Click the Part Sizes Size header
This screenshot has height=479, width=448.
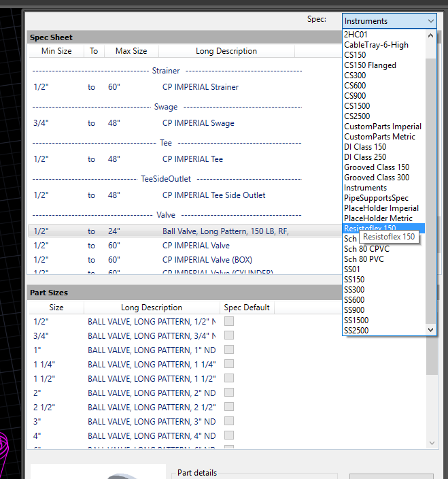56,308
